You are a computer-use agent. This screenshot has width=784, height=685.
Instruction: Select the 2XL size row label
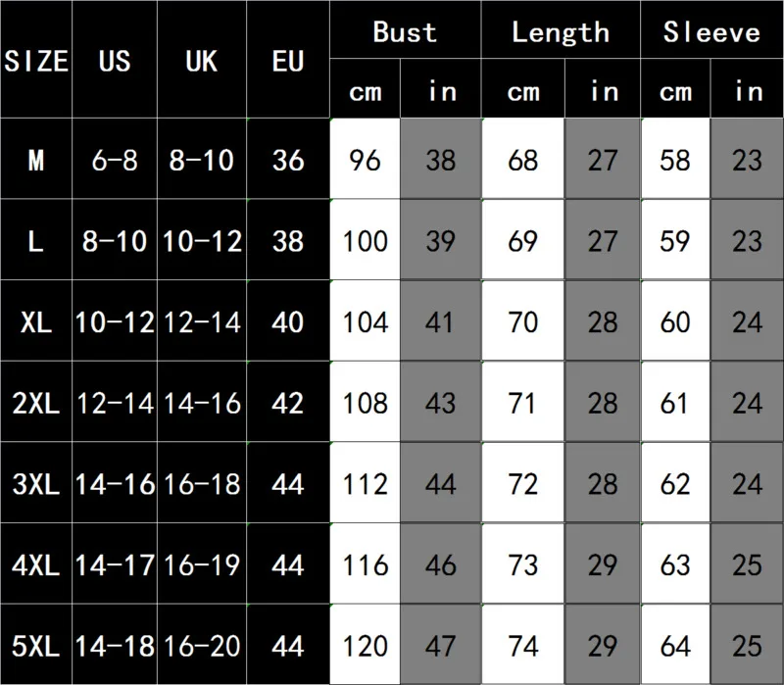36,403
